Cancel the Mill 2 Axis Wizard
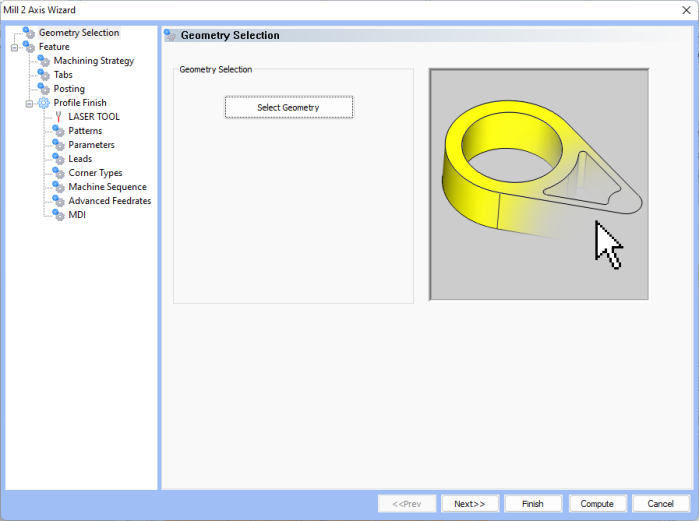The image size is (699, 521). [661, 504]
